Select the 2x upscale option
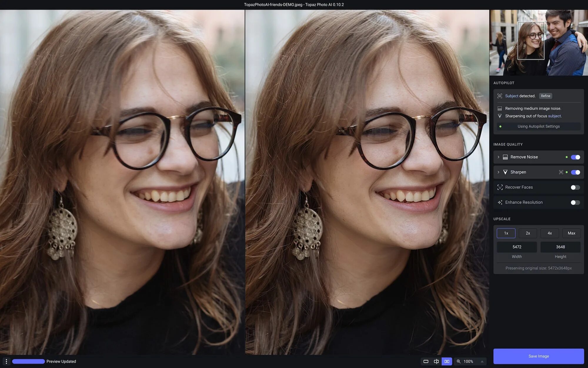The image size is (588, 368). pyautogui.click(x=528, y=233)
